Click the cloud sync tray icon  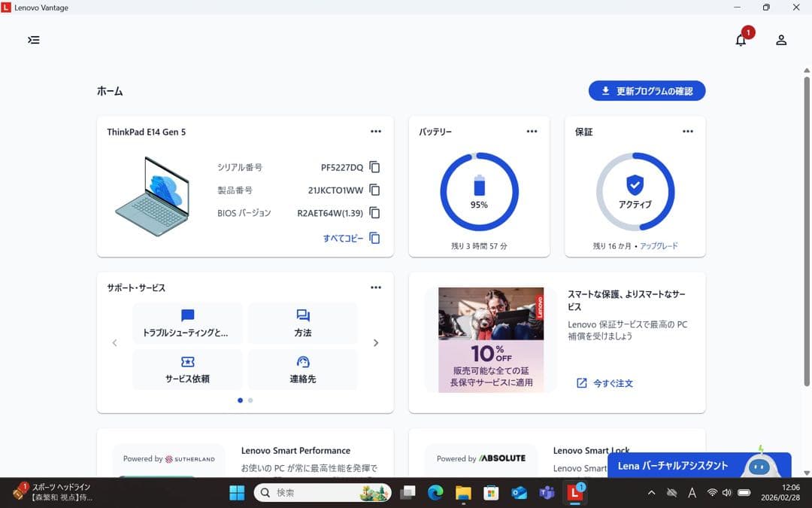pyautogui.click(x=671, y=492)
